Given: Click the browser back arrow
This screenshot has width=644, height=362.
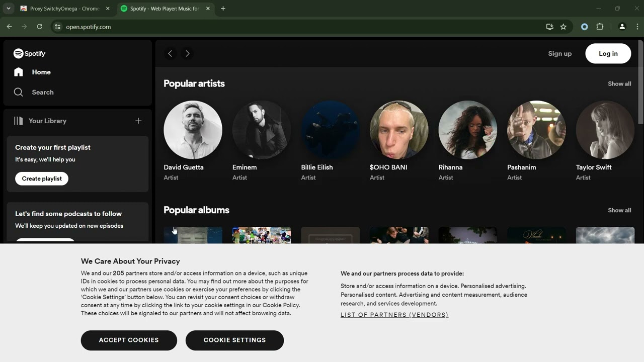Looking at the screenshot, I should pyautogui.click(x=9, y=27).
